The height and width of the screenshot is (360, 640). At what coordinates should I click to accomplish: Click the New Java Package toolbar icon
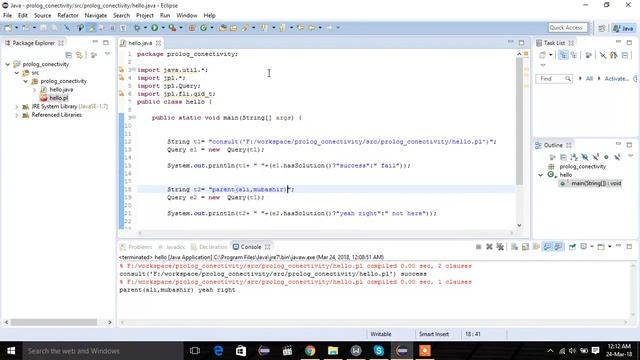[x=191, y=28]
